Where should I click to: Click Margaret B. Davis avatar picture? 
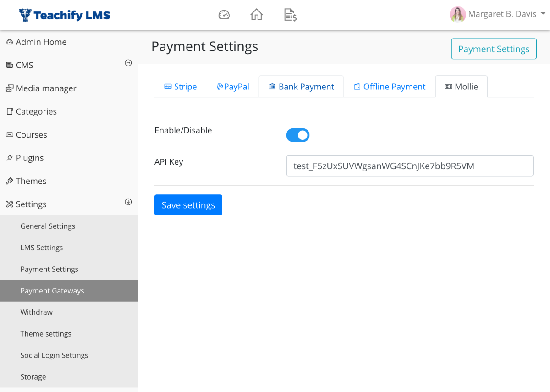click(x=457, y=14)
